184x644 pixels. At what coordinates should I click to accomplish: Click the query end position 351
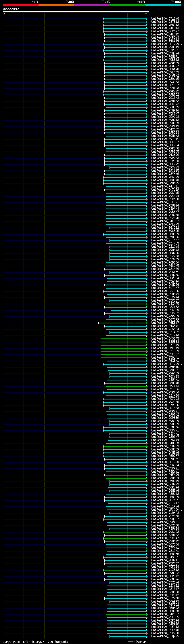145,14
